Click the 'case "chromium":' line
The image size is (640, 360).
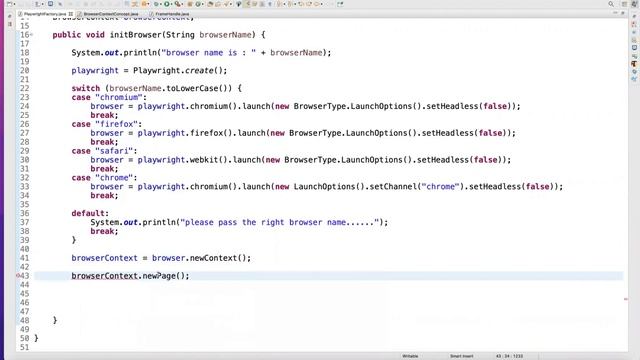[109, 97]
